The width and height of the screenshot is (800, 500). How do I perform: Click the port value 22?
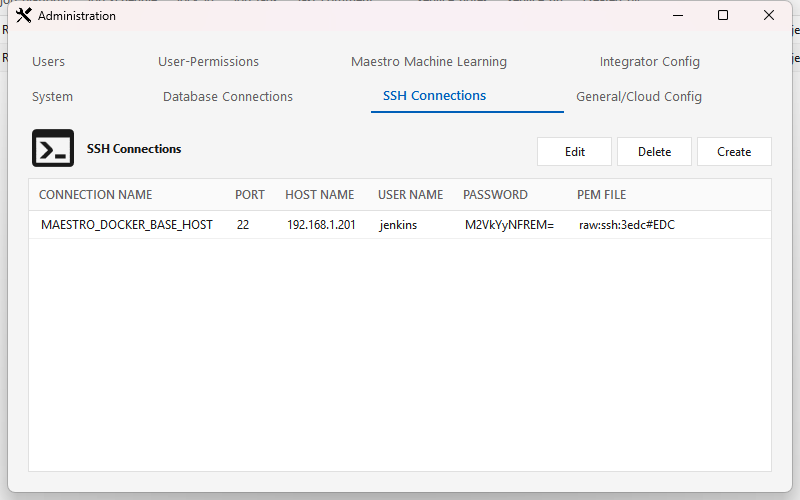(243, 225)
